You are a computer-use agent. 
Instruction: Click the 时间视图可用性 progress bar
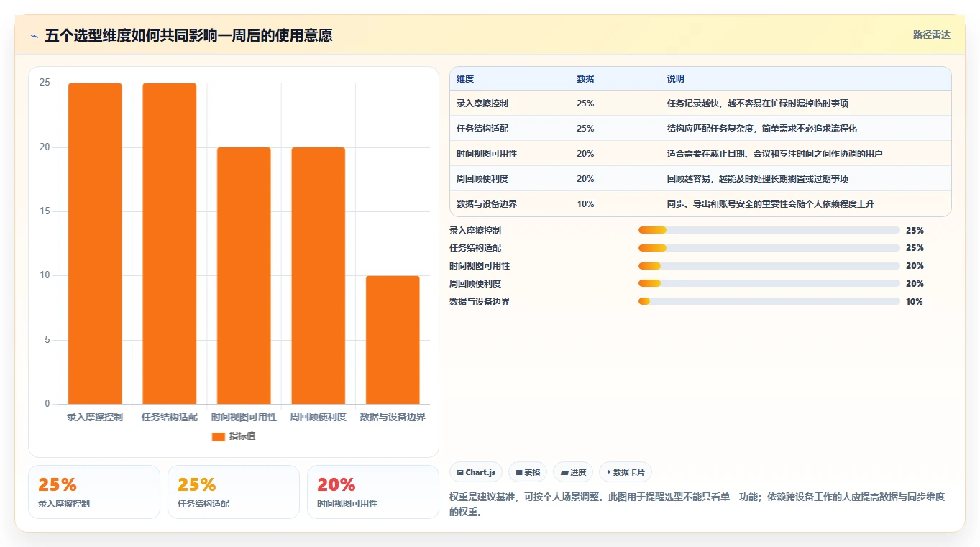[x=769, y=266]
